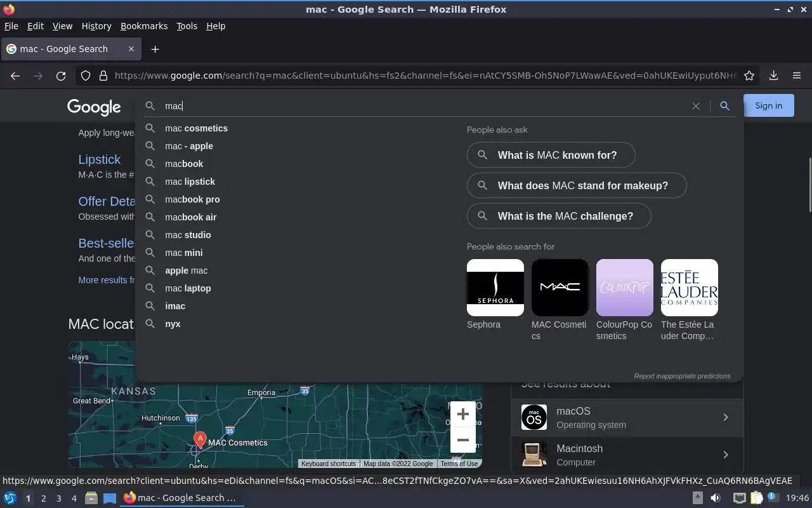
Task: Open the Tools menu
Action: coord(187,26)
